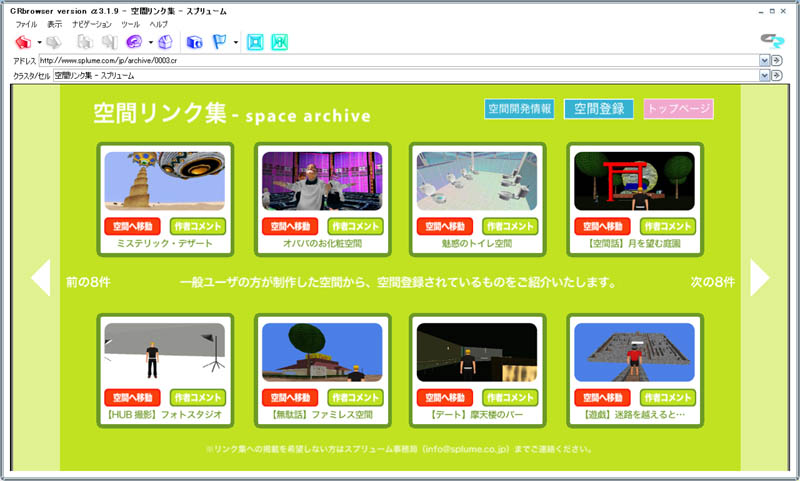Open the 魅惑のトイレ空間 thumbnail
This screenshot has height=481, width=800.
point(477,181)
